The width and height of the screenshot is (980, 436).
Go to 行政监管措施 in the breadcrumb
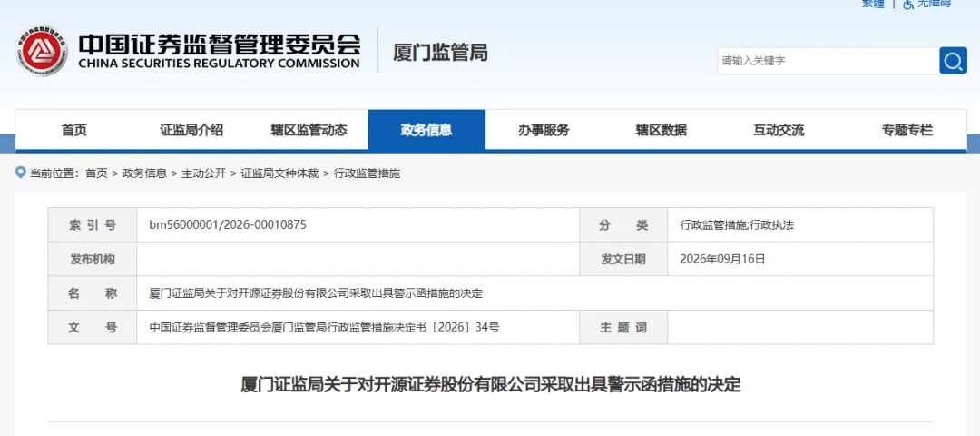[367, 173]
